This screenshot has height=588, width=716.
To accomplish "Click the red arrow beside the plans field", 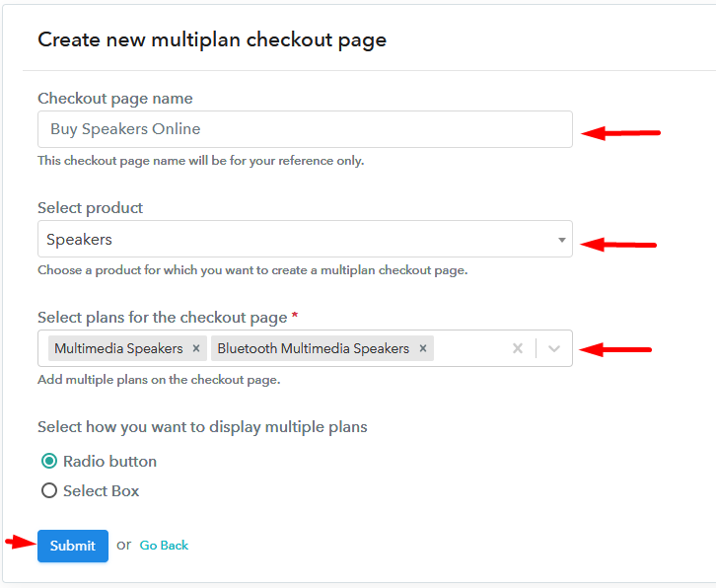I will click(x=615, y=348).
